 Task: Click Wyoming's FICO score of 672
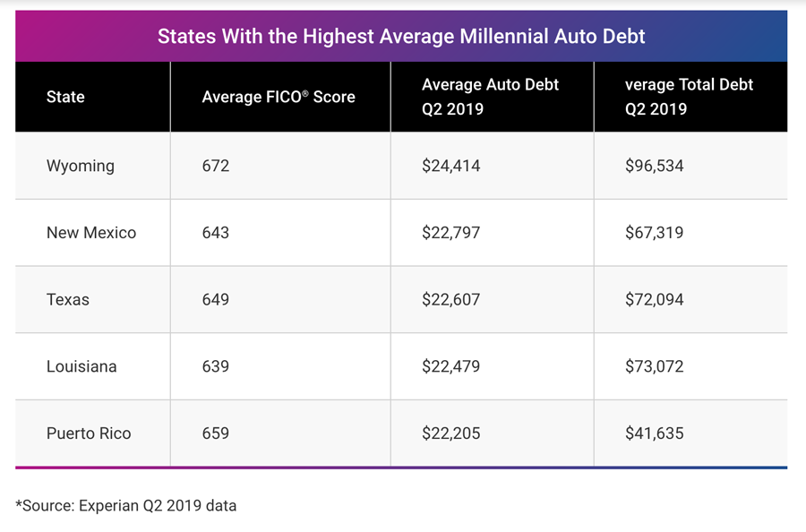[216, 166]
